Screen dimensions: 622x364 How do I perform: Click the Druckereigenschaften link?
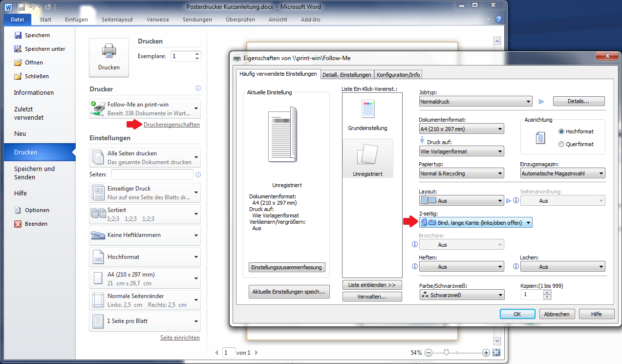coord(172,125)
